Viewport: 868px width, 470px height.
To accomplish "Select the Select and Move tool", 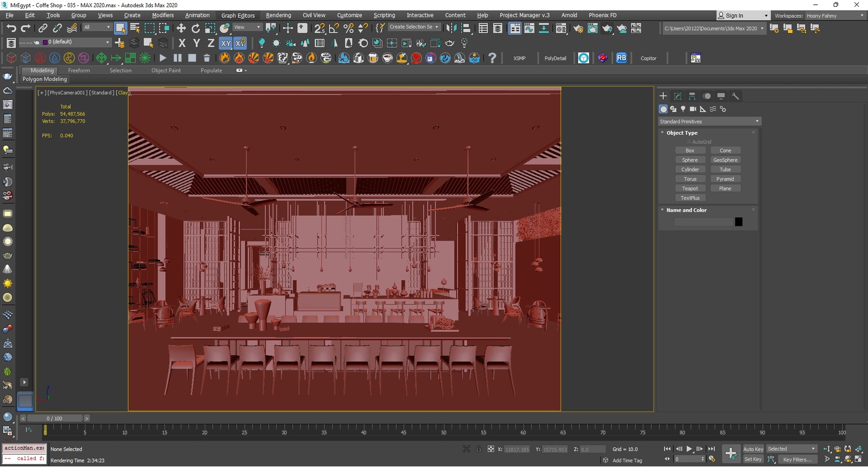I will point(182,28).
